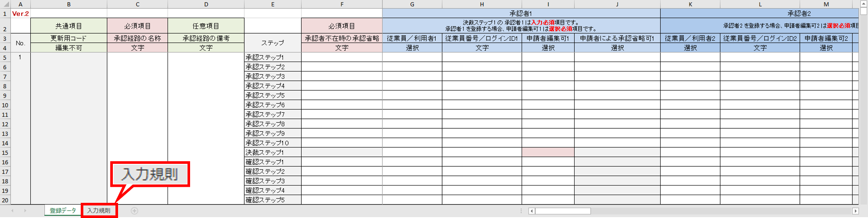Click the 従業員／利用者1 header cell

tap(412, 38)
